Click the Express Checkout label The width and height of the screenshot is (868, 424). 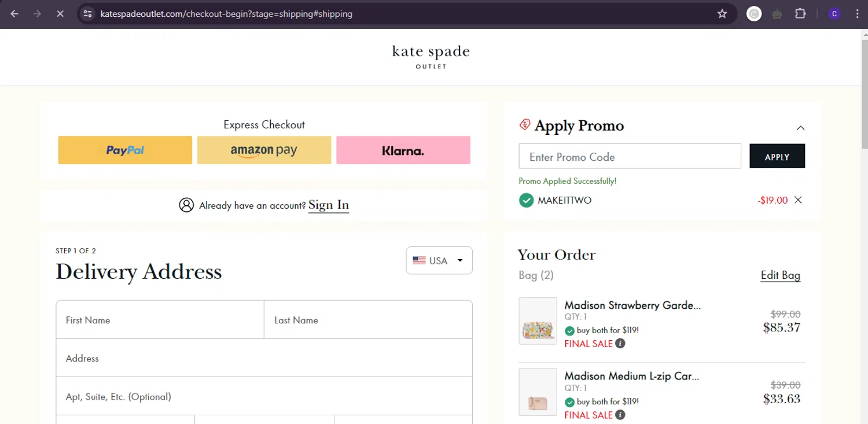point(264,124)
